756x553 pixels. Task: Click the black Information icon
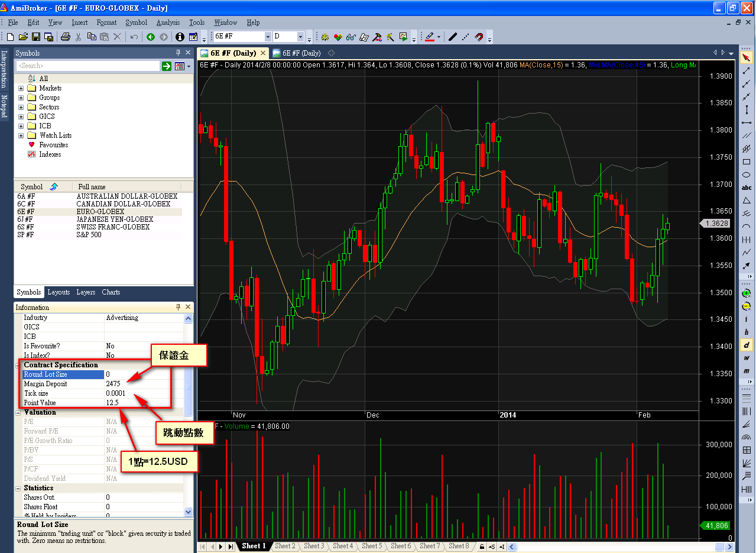(180, 37)
